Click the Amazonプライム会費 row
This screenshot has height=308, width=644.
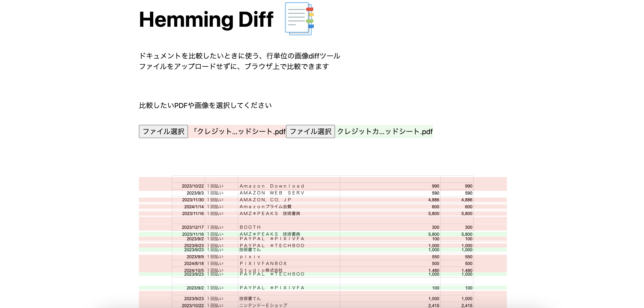click(266, 207)
